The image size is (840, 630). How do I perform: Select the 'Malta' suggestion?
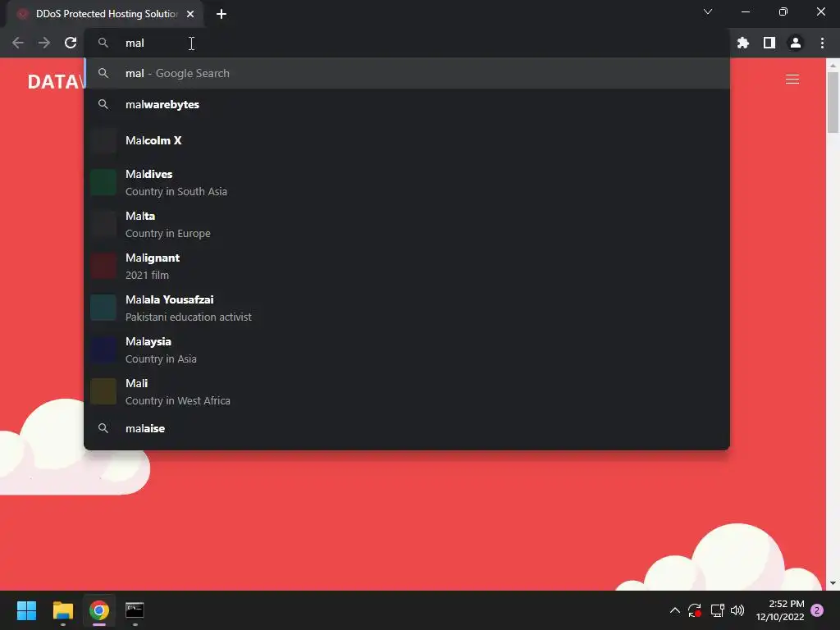click(407, 224)
